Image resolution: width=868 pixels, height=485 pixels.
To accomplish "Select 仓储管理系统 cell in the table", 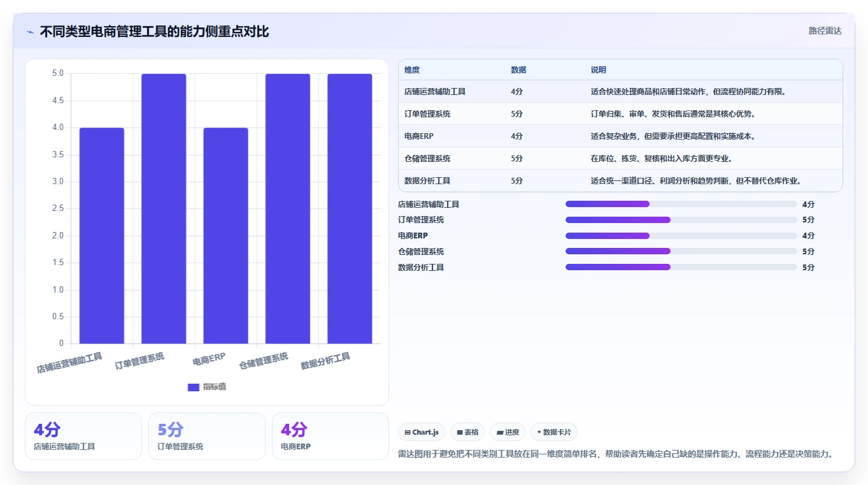I will coord(427,159).
